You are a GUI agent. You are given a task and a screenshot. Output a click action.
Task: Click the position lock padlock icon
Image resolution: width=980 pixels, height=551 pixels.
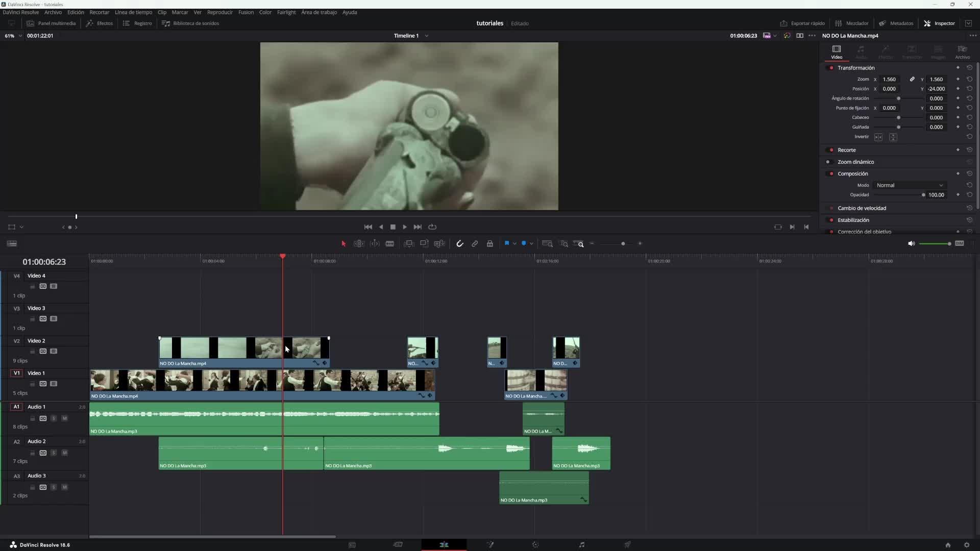(490, 244)
